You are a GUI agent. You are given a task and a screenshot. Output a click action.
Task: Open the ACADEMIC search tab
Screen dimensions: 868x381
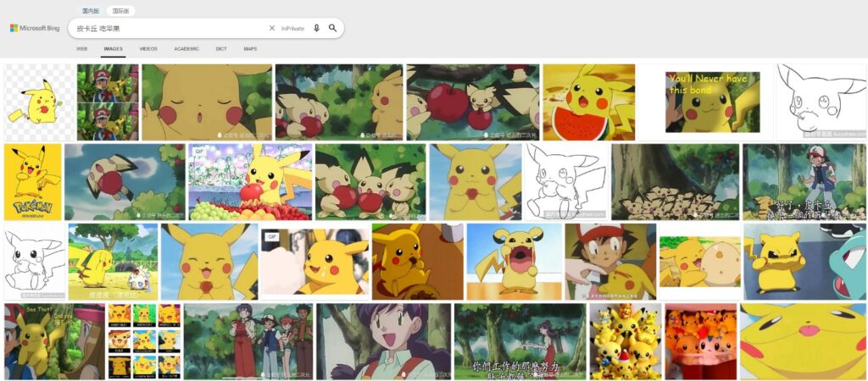[186, 49]
